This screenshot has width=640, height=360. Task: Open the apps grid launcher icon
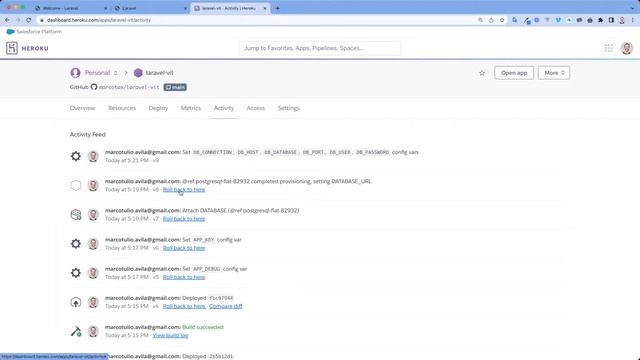(609, 48)
